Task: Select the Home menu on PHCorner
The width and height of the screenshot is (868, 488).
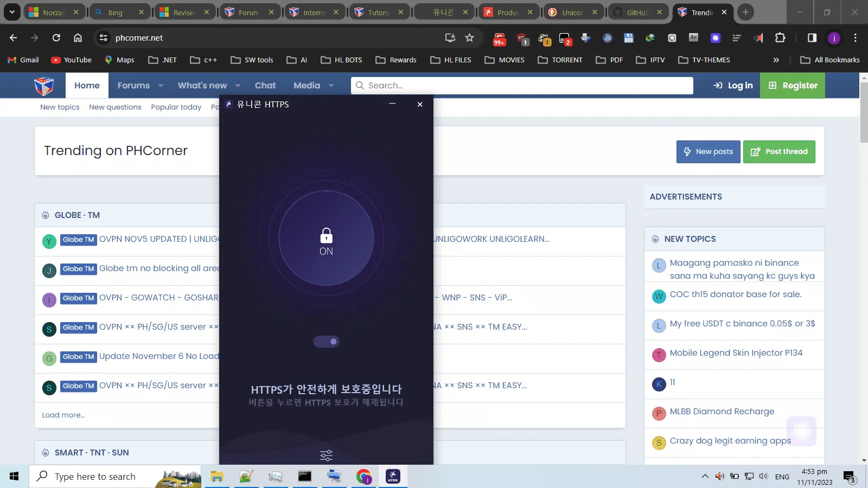Action: tap(87, 86)
